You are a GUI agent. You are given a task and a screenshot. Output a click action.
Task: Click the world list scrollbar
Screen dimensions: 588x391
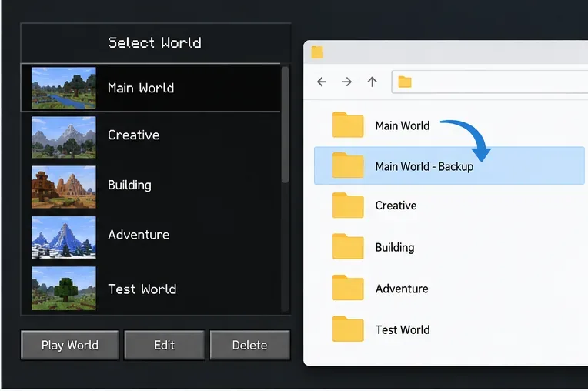coord(286,125)
